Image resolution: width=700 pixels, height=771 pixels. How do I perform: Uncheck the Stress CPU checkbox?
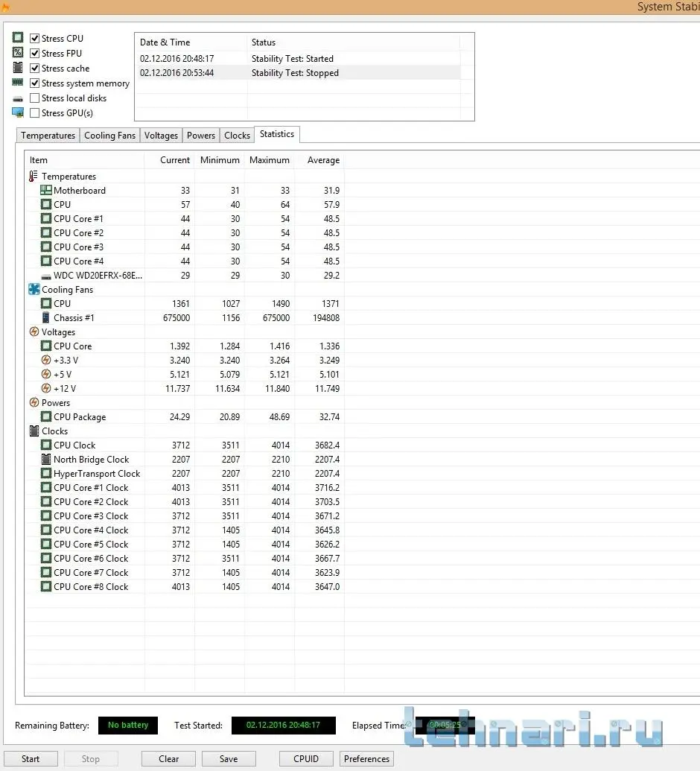[34, 38]
